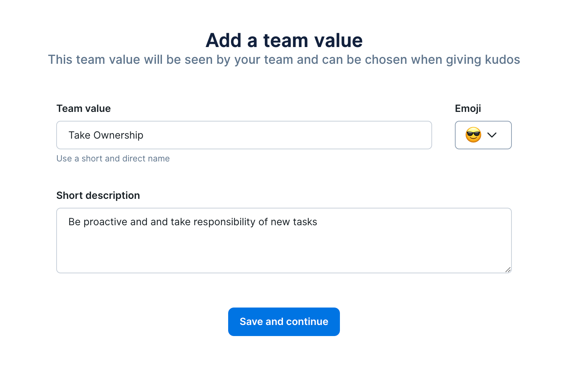Place cursor on the word 'Ownership'
Screen dimensions: 588x387
click(118, 135)
